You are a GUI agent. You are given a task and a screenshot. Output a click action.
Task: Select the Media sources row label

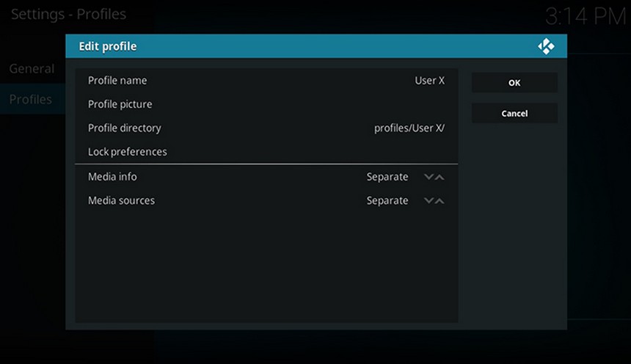click(121, 200)
